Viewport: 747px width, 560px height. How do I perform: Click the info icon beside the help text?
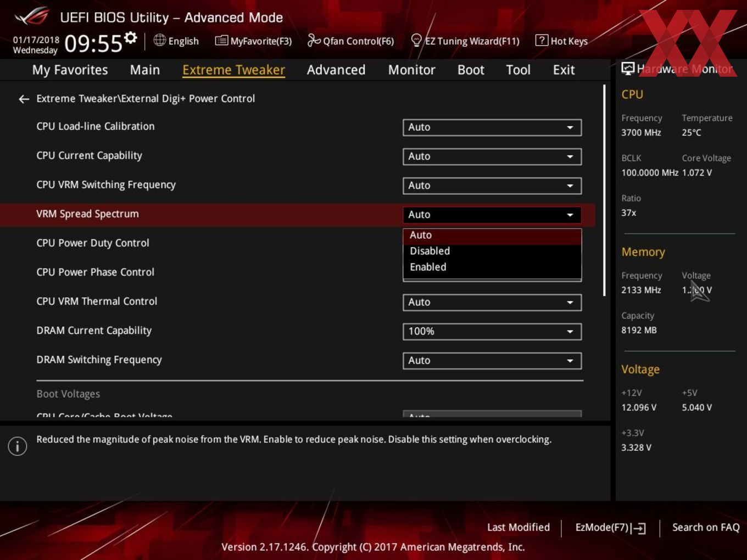pos(18,446)
